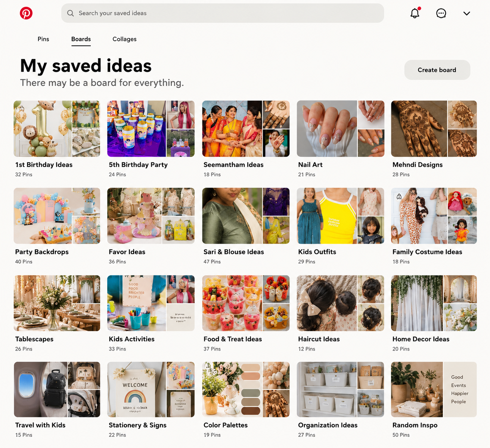Click the Pinterest logo icon
Viewport: 490px width, 448px height.
26,13
